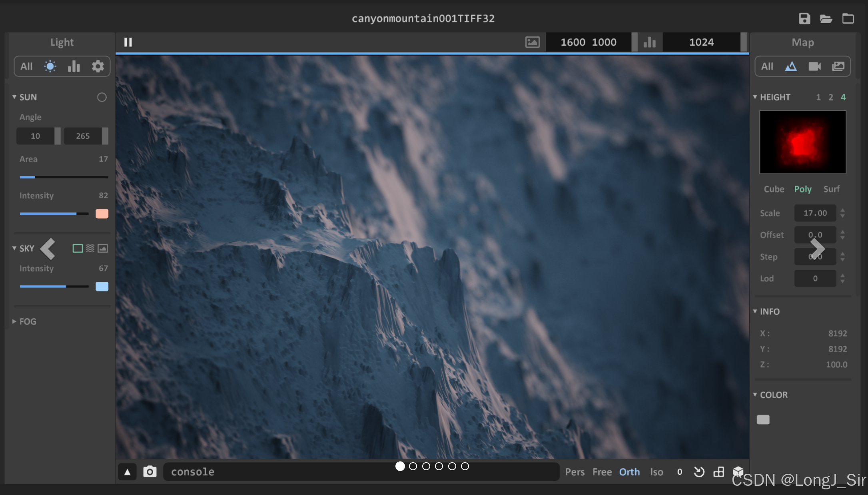Click the red heightmap thumbnail

pos(802,142)
